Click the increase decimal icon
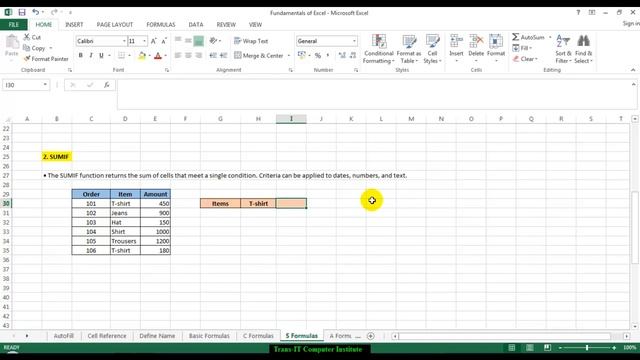 [x=342, y=55]
